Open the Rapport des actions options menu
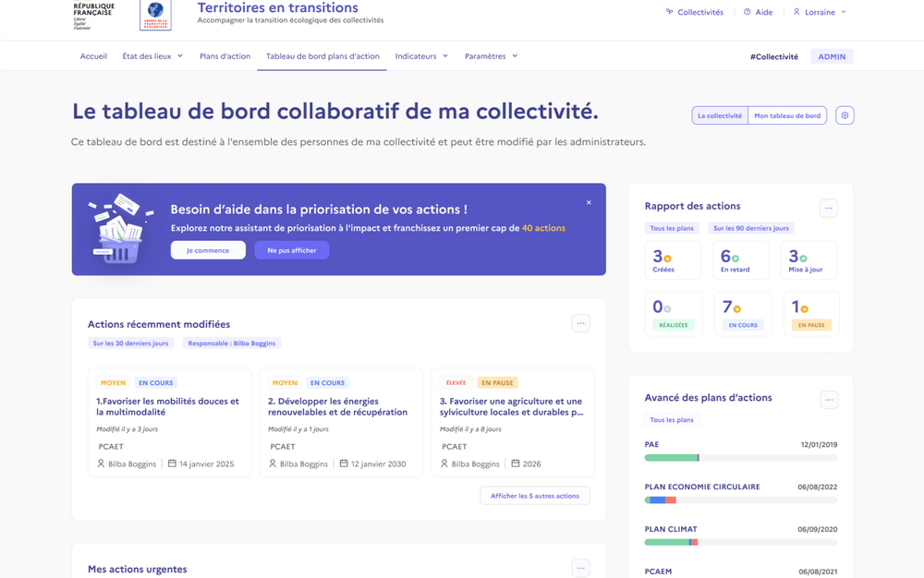The height and width of the screenshot is (578, 924). click(x=829, y=209)
